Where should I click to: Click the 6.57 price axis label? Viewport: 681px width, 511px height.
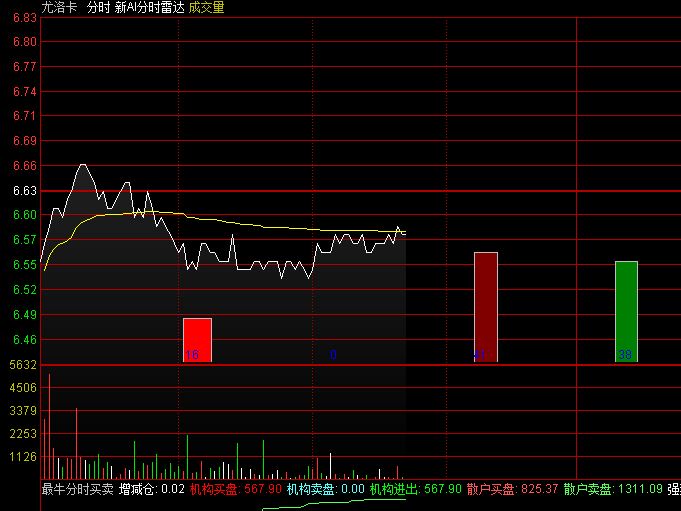coord(25,240)
